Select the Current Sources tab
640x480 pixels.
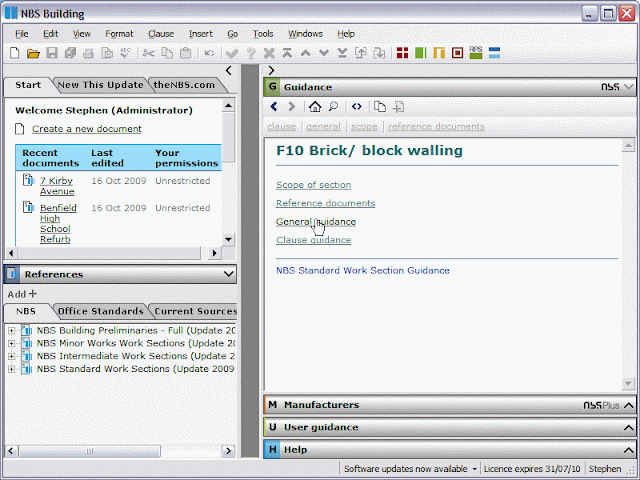click(x=195, y=311)
